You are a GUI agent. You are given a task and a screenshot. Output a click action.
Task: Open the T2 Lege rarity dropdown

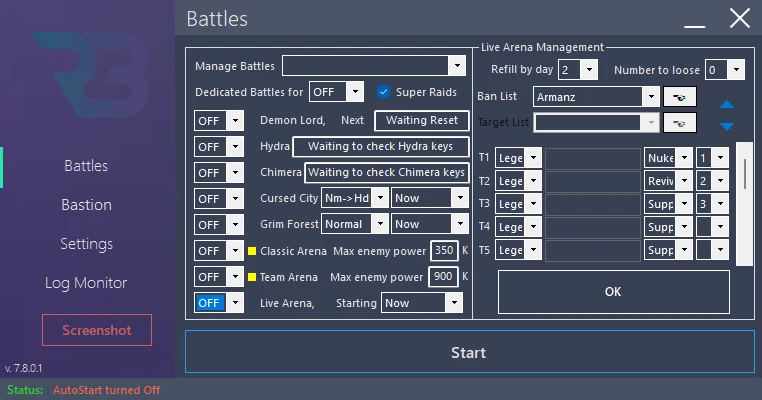coord(518,181)
